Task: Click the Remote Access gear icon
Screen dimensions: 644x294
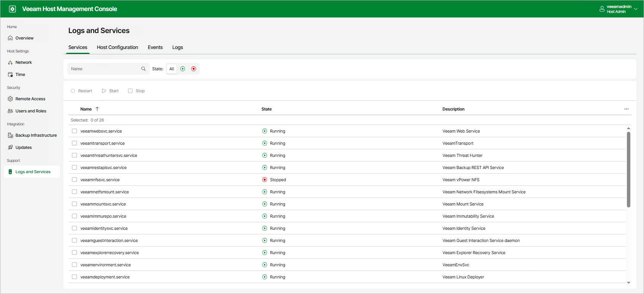Action: pyautogui.click(x=10, y=99)
